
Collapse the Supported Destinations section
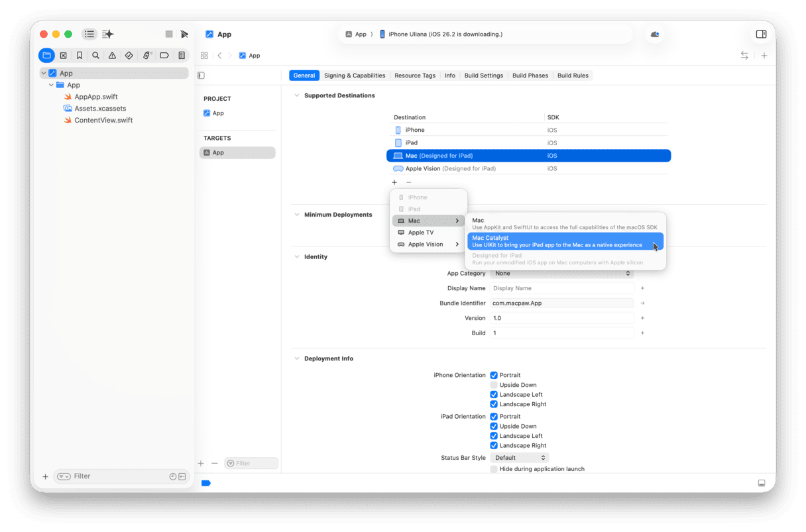click(296, 95)
